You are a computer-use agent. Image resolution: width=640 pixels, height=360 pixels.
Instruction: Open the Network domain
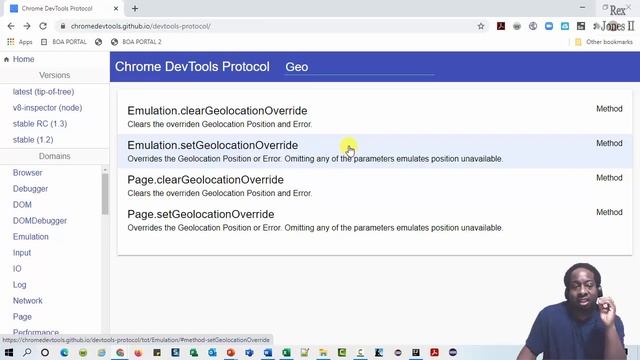[x=27, y=301]
